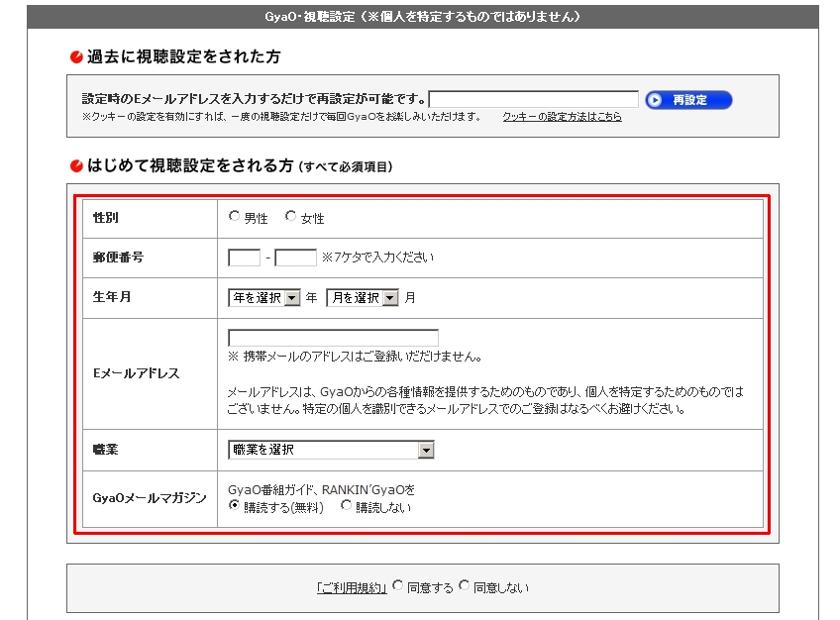Viewport: 840px width, 620px height.
Task: Click the Eメールアドレス input field
Action: pos(333,338)
